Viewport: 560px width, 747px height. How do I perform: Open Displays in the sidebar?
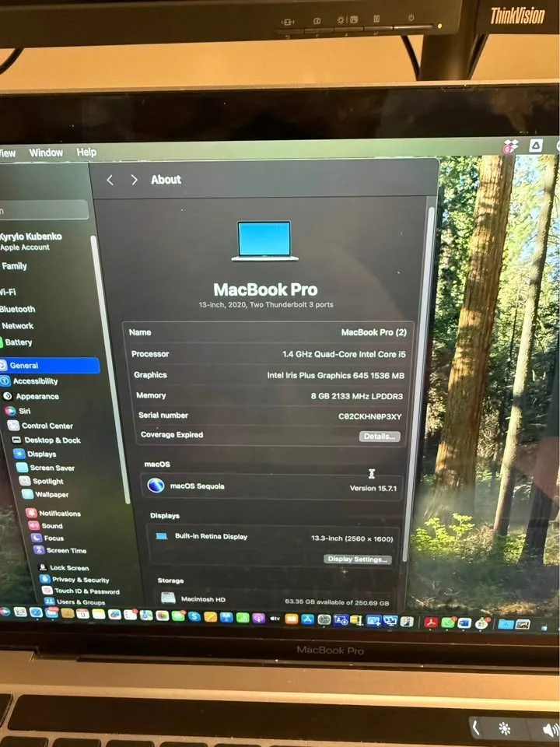click(x=35, y=454)
